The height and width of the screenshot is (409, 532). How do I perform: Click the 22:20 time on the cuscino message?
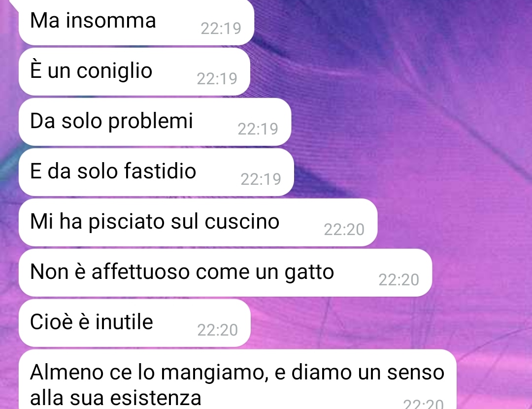pyautogui.click(x=344, y=230)
